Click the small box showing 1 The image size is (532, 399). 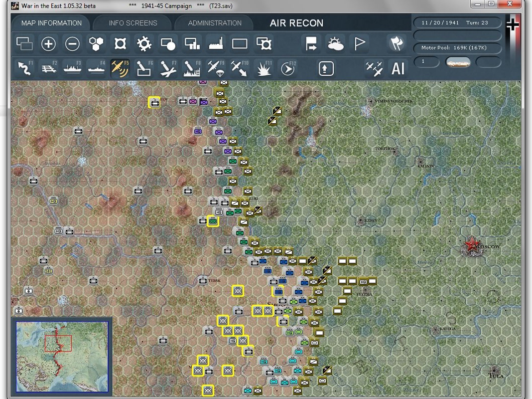coord(427,62)
